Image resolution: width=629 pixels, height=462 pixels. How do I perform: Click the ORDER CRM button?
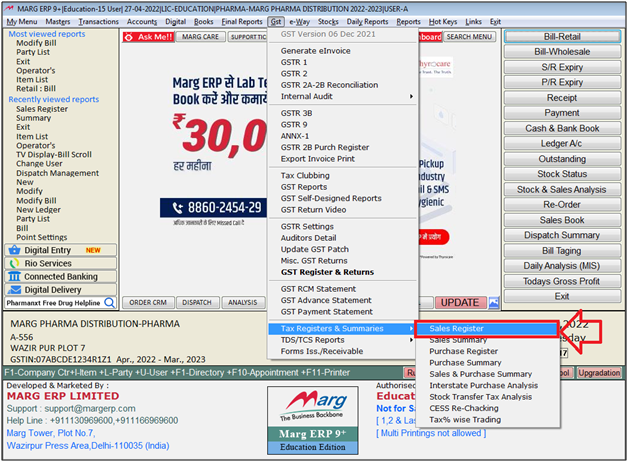[148, 302]
